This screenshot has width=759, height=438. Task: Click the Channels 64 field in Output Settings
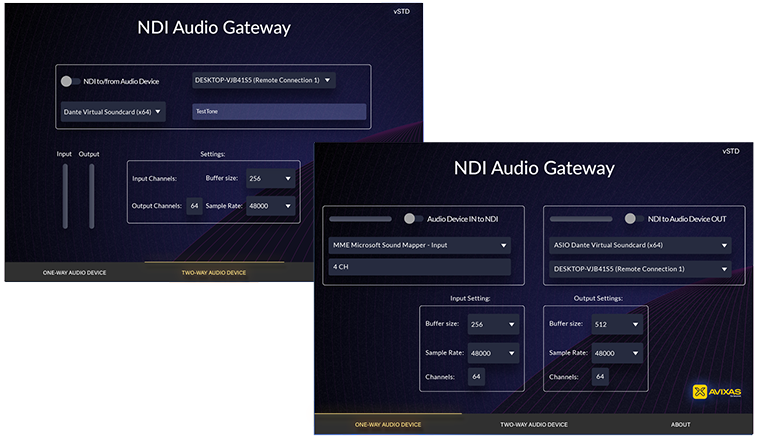600,377
